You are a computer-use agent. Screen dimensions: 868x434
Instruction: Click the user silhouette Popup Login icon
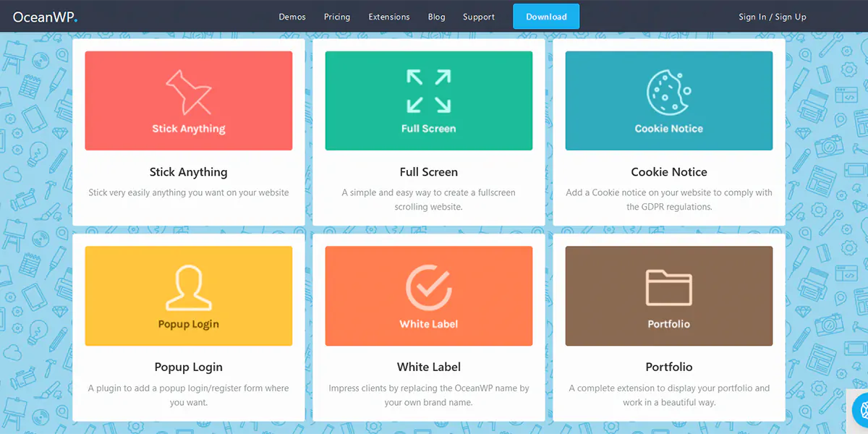[188, 287]
